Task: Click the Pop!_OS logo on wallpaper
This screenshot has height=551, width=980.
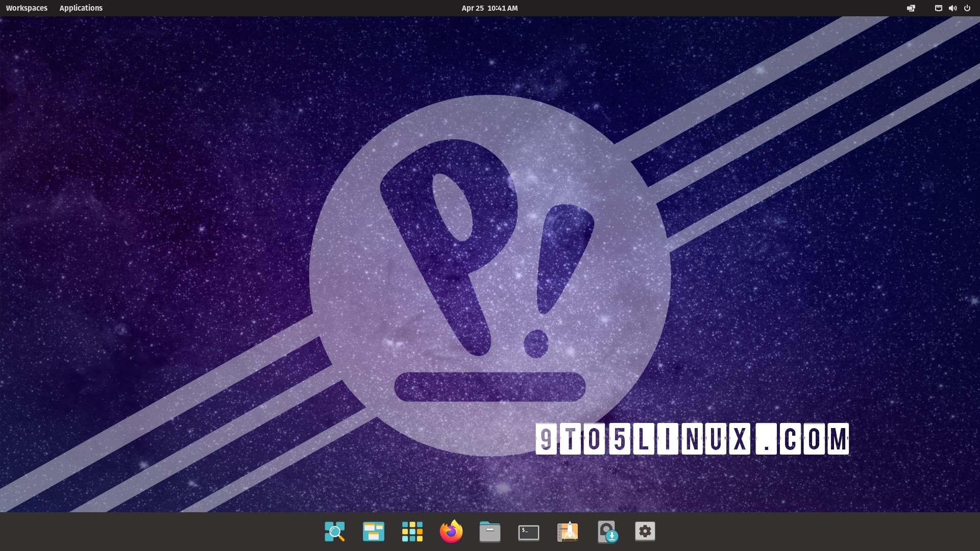Action: (x=490, y=275)
